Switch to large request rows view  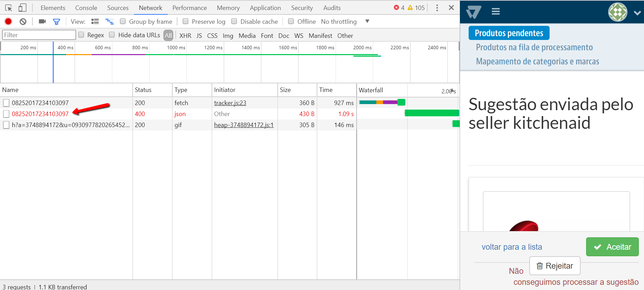point(95,21)
